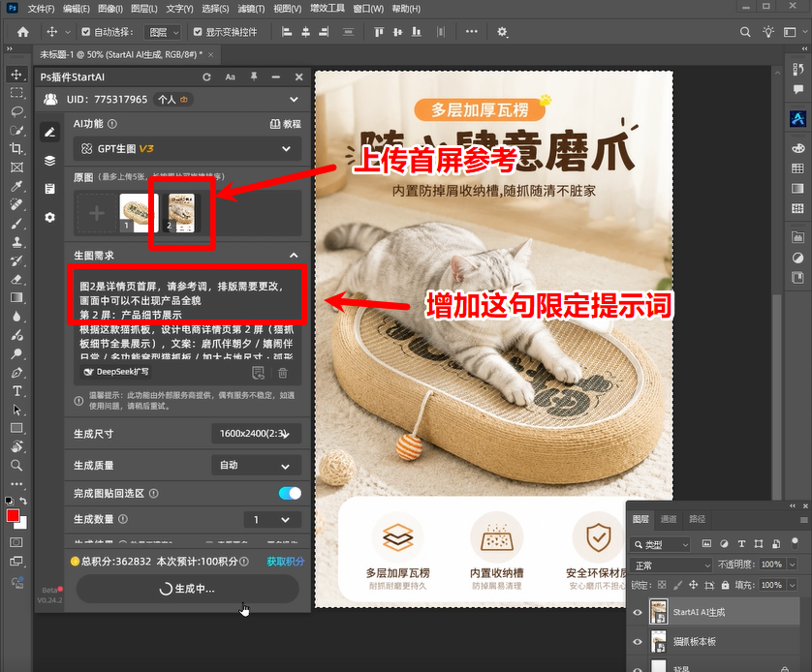Click inside the 生图需求 prompt text box

click(187, 321)
